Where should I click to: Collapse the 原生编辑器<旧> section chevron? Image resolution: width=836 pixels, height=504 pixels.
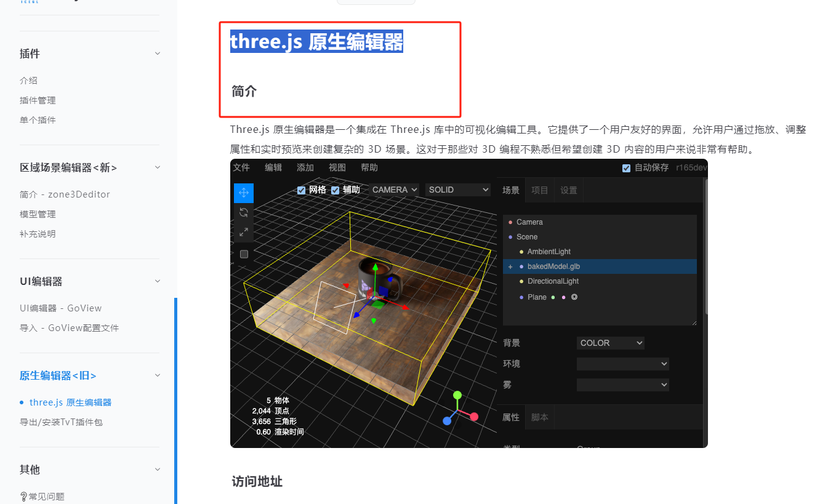[158, 375]
